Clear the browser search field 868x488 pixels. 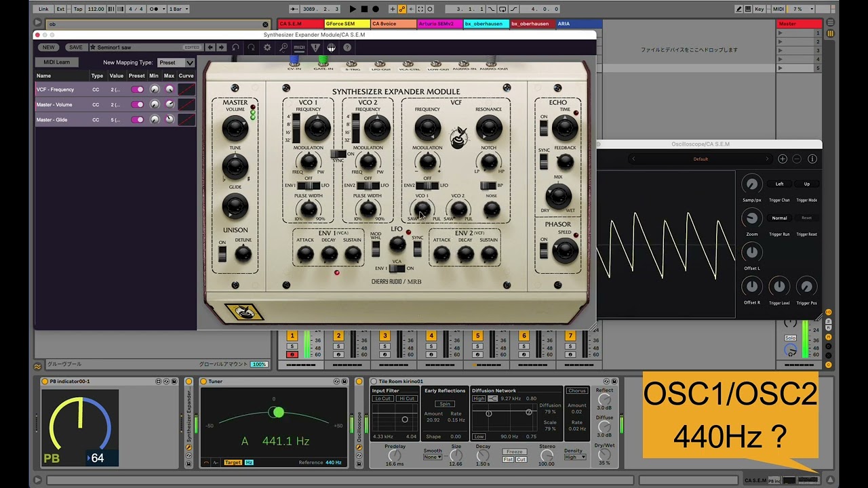coord(265,24)
